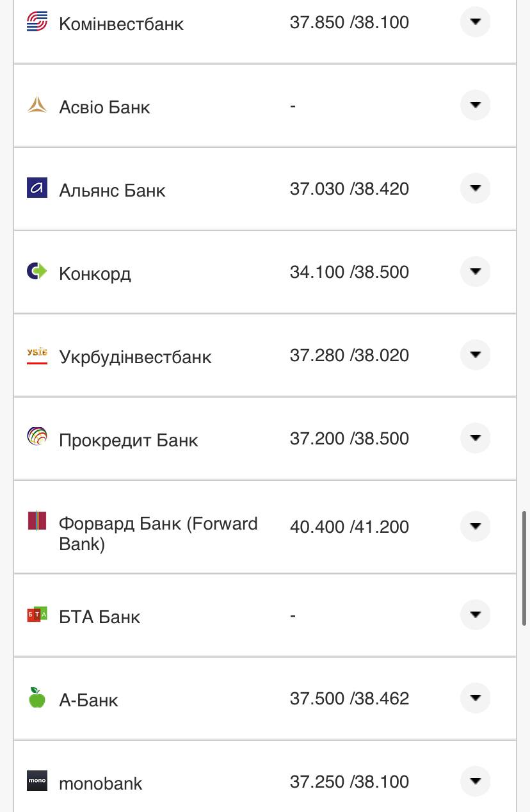This screenshot has width=530, height=812.
Task: Click the Комінвестбанк logo icon
Action: pos(37,22)
